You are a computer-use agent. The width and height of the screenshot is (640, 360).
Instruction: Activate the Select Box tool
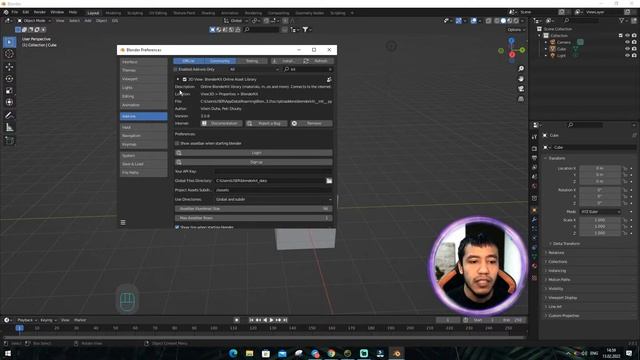pyautogui.click(x=9, y=42)
